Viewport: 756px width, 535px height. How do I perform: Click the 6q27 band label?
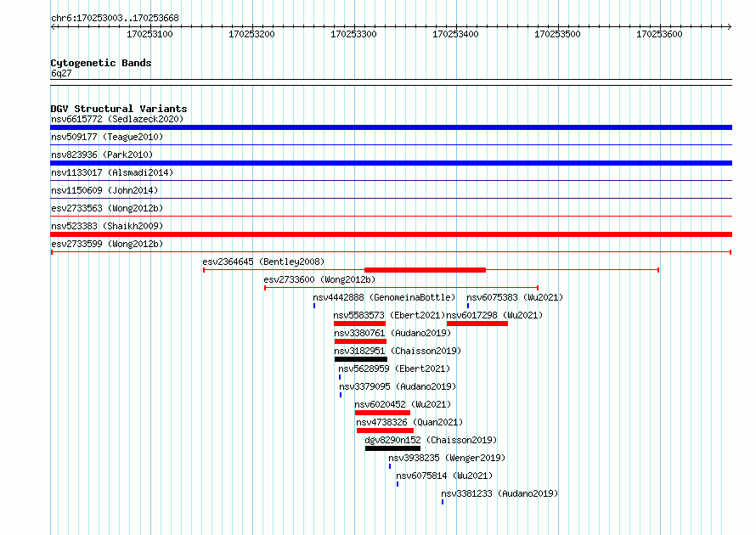click(61, 73)
